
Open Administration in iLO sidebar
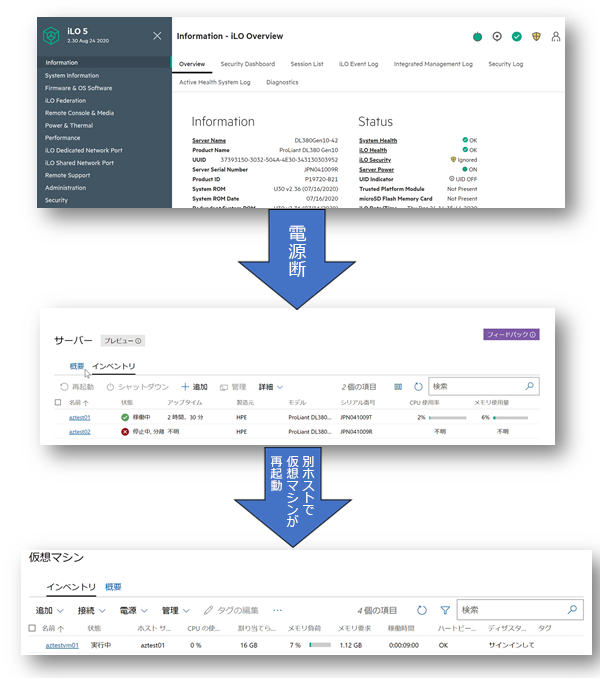point(65,188)
